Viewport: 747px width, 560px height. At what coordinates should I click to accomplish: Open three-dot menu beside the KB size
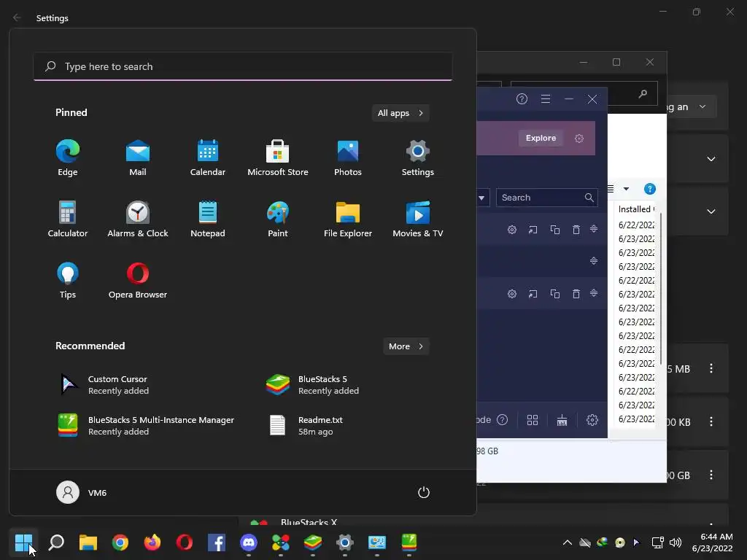pos(711,421)
